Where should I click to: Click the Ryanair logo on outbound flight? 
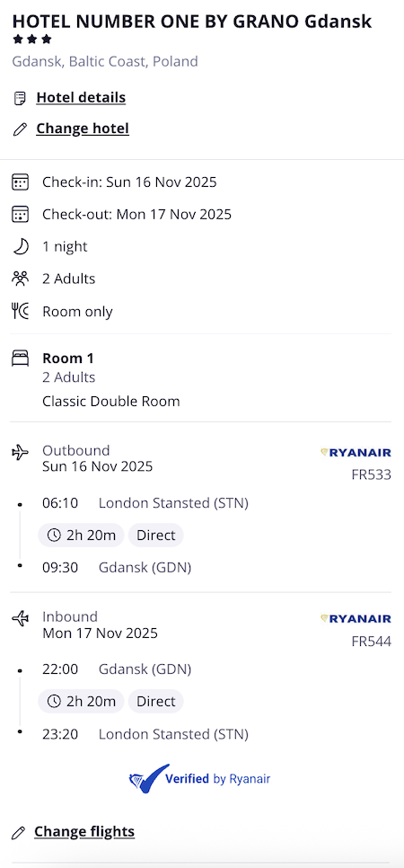356,453
